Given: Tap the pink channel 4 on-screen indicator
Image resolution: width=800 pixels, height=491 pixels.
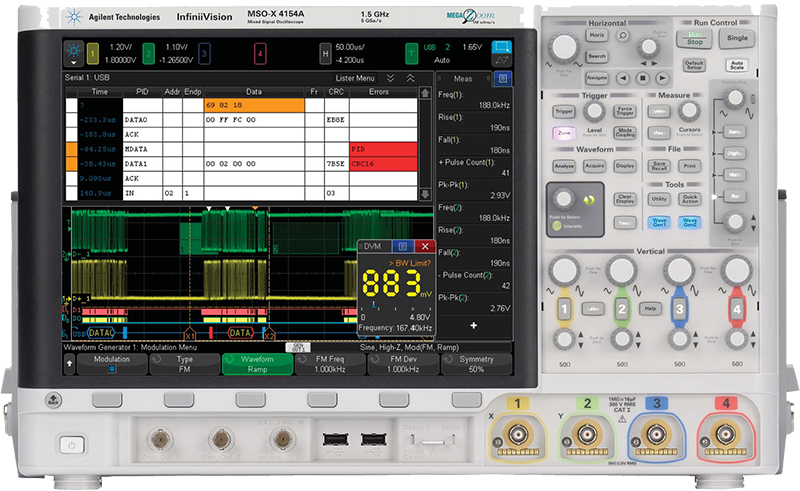Looking at the screenshot, I should (260, 53).
